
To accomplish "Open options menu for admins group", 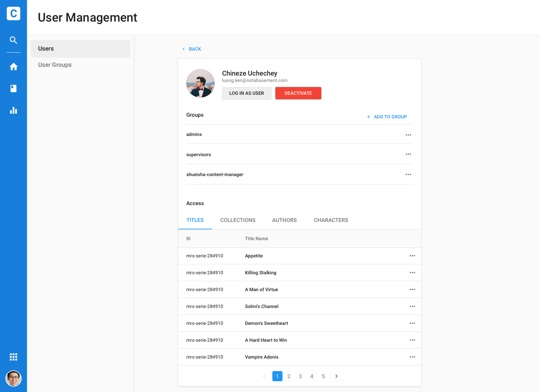I will 408,135.
